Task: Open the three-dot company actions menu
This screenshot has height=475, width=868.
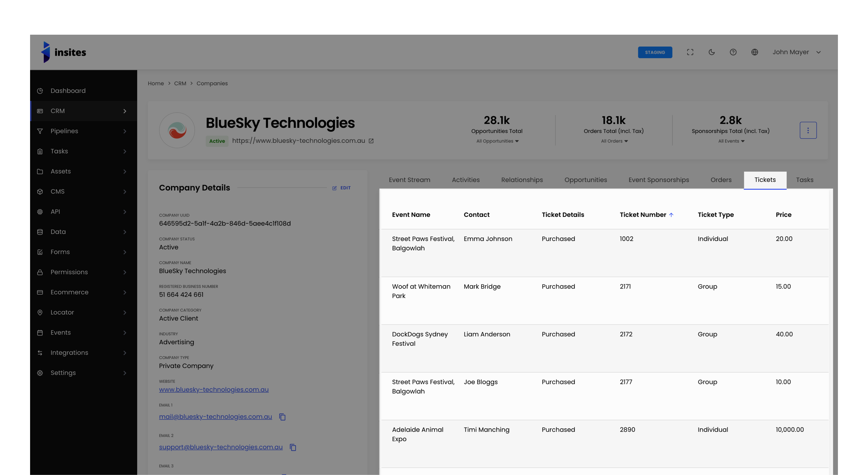Action: pyautogui.click(x=808, y=130)
